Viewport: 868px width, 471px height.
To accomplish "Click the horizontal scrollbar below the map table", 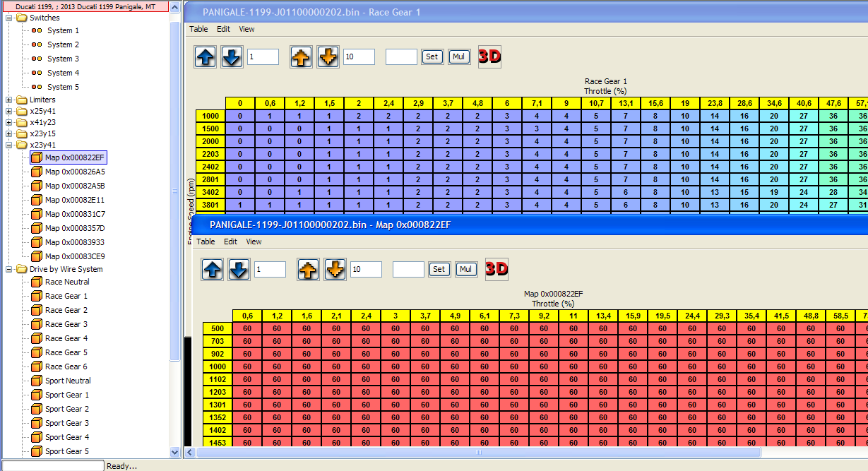I will tap(478, 452).
